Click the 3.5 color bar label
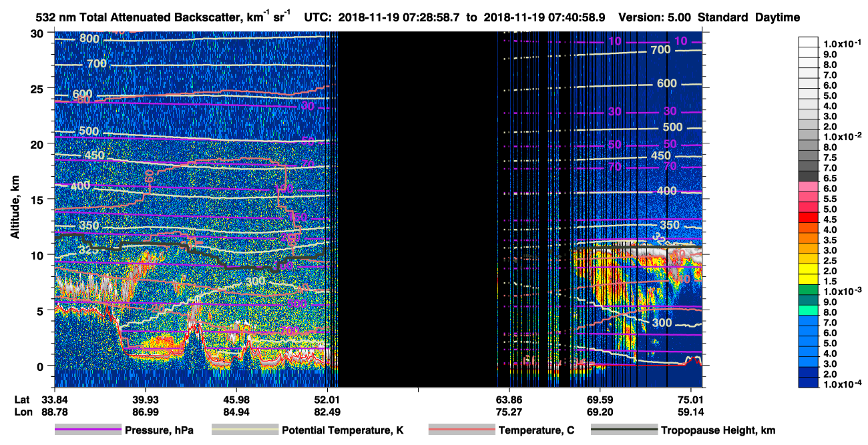The image size is (868, 445). tap(831, 241)
